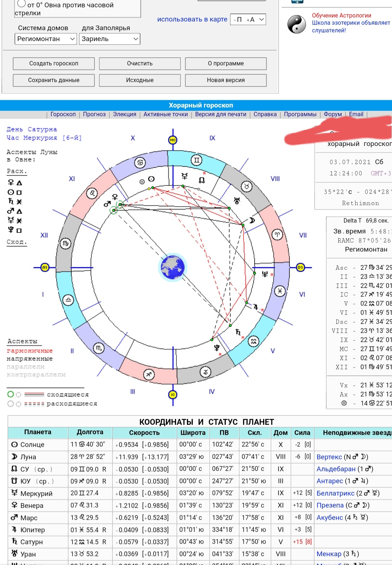Click the Aries sign symbol in zodiac ring
Viewport: 392px width, 565px height.
(x=277, y=235)
